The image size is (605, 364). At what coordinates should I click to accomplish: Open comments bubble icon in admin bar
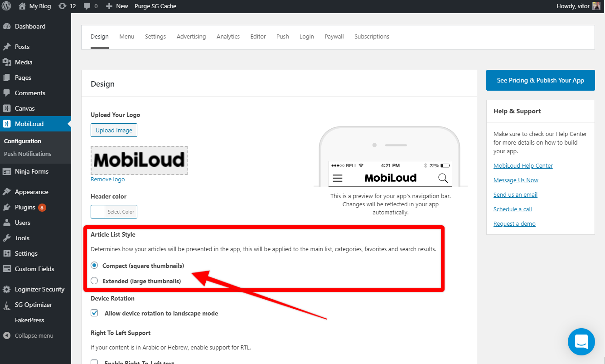point(87,6)
